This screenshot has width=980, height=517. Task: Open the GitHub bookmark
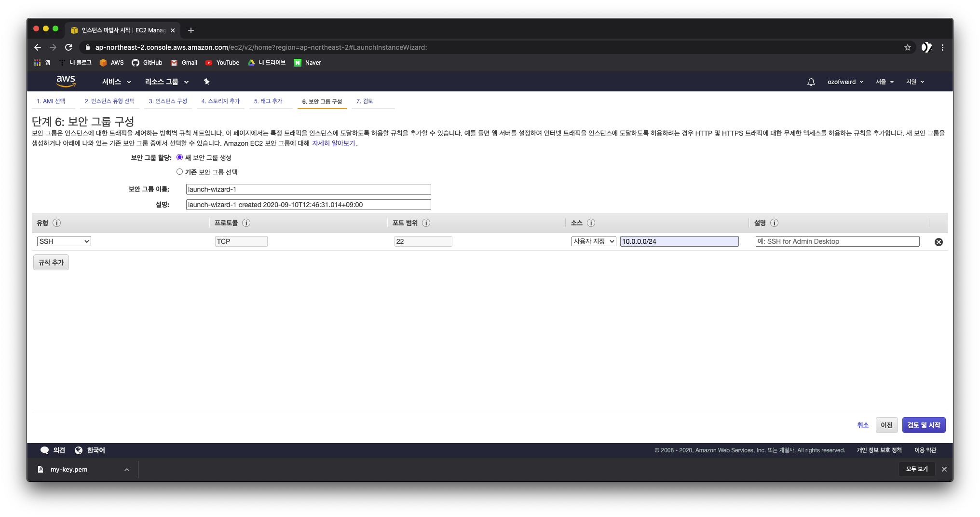147,63
